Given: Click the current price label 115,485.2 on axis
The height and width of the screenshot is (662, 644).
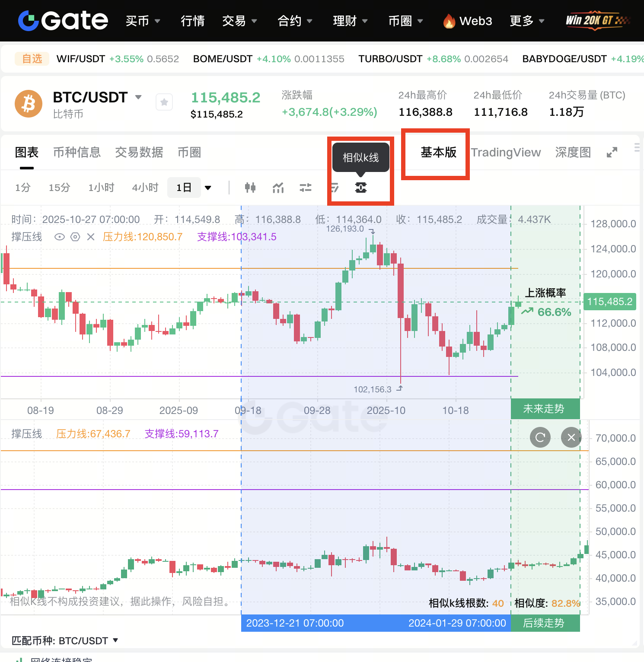Looking at the screenshot, I should pyautogui.click(x=609, y=302).
